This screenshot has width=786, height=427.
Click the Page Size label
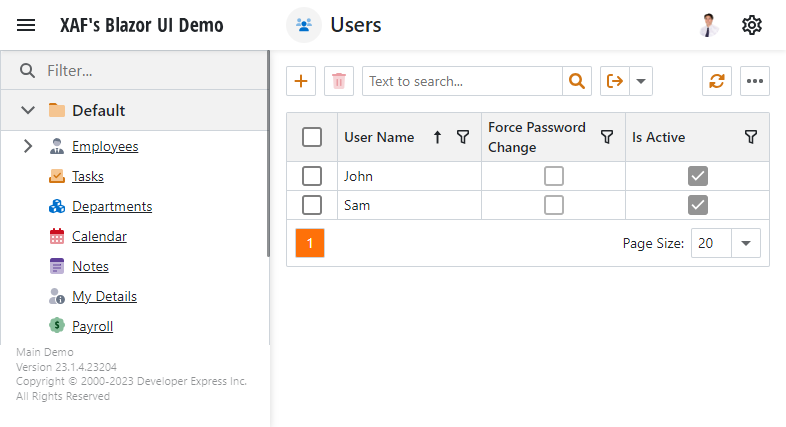(x=653, y=243)
